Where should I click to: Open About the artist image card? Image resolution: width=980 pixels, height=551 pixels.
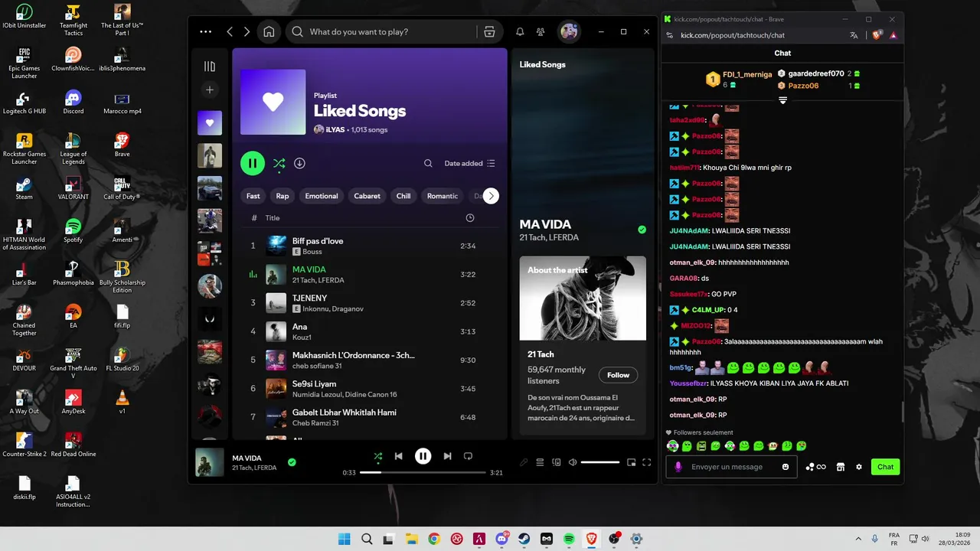click(583, 298)
